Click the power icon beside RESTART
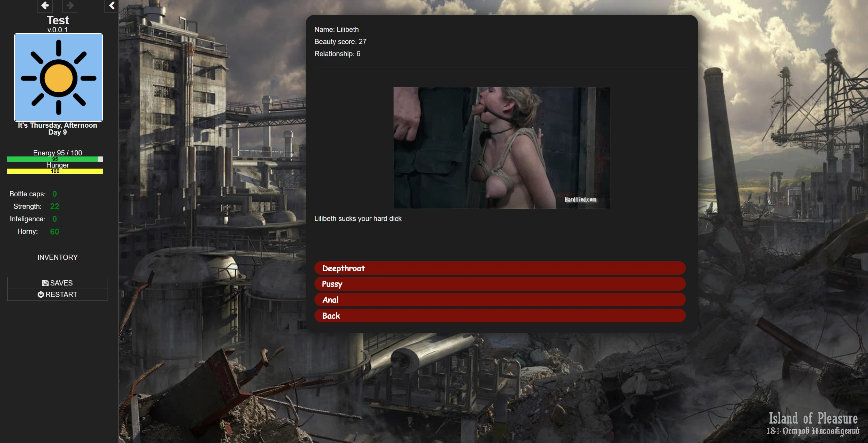The width and height of the screenshot is (868, 443). pos(41,295)
